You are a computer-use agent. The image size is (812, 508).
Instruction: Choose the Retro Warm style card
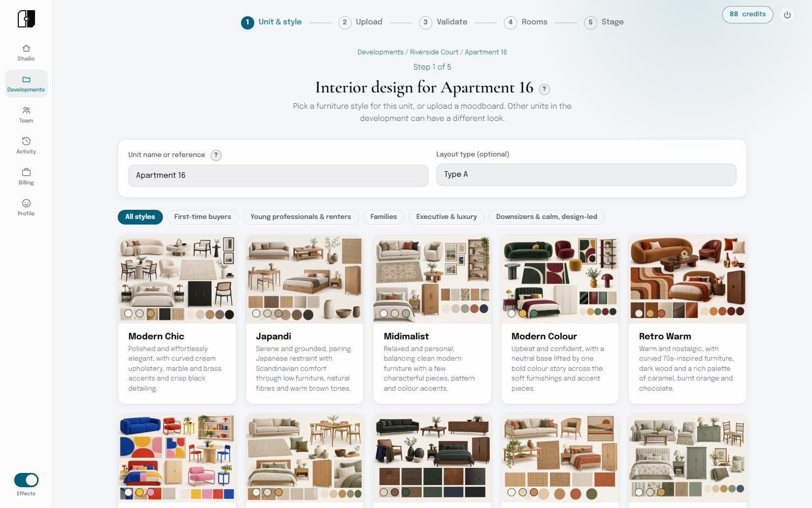(x=688, y=319)
